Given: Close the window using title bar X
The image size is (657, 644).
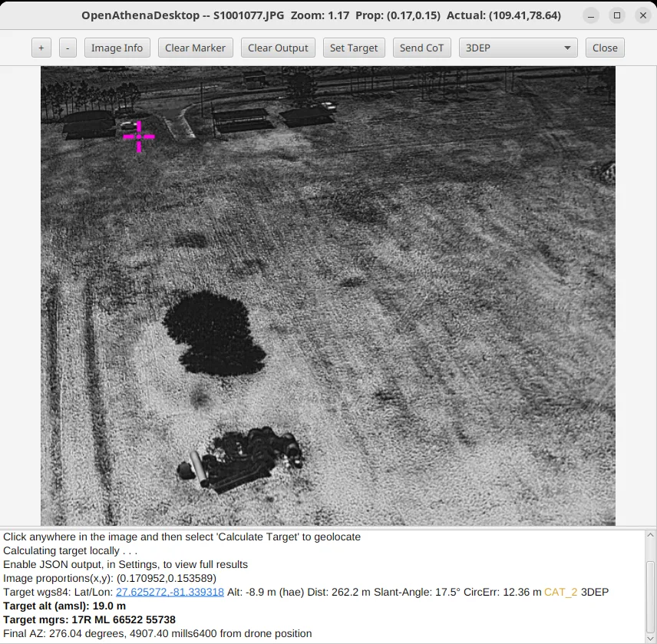Looking at the screenshot, I should pos(642,15).
